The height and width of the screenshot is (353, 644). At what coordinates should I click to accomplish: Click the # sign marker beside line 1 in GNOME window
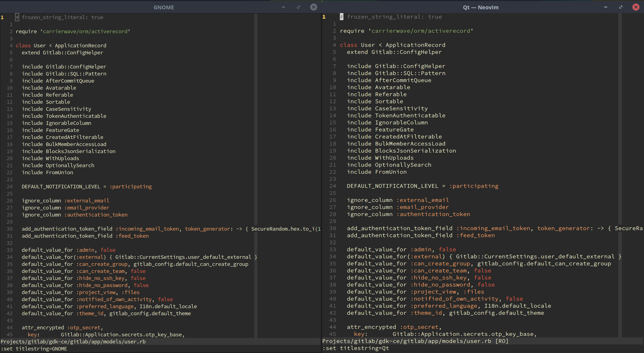coord(17,17)
